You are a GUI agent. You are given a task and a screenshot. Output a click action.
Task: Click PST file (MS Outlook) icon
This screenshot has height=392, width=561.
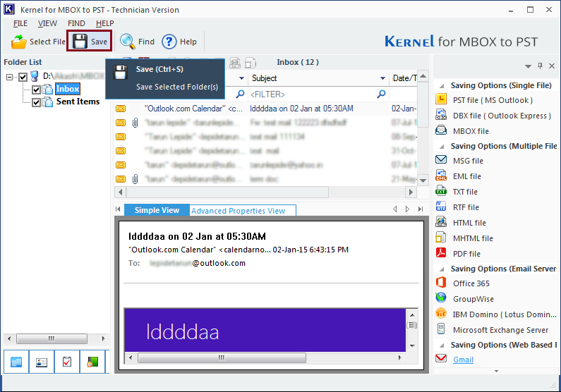tap(441, 99)
